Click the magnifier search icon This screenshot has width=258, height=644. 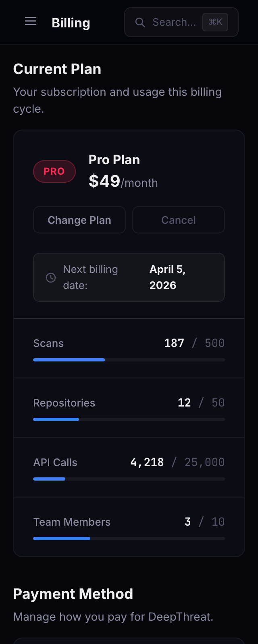tap(140, 23)
